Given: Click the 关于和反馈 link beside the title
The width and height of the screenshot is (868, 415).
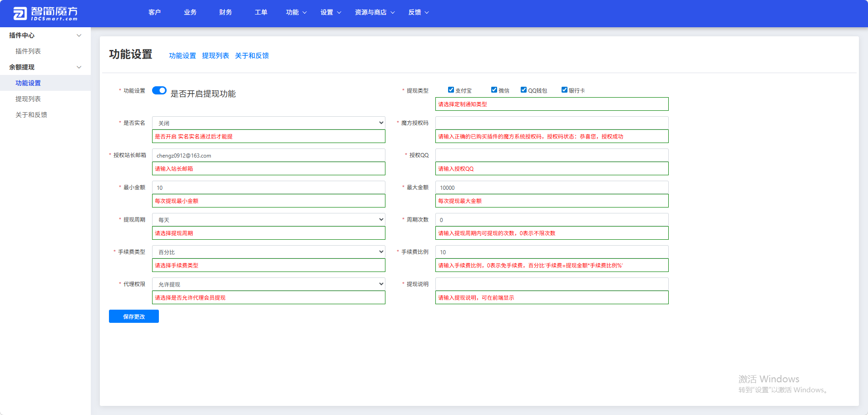Looking at the screenshot, I should click(252, 55).
